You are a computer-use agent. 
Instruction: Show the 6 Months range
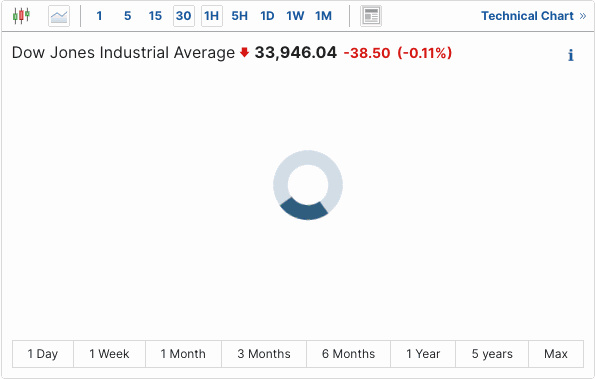(348, 354)
